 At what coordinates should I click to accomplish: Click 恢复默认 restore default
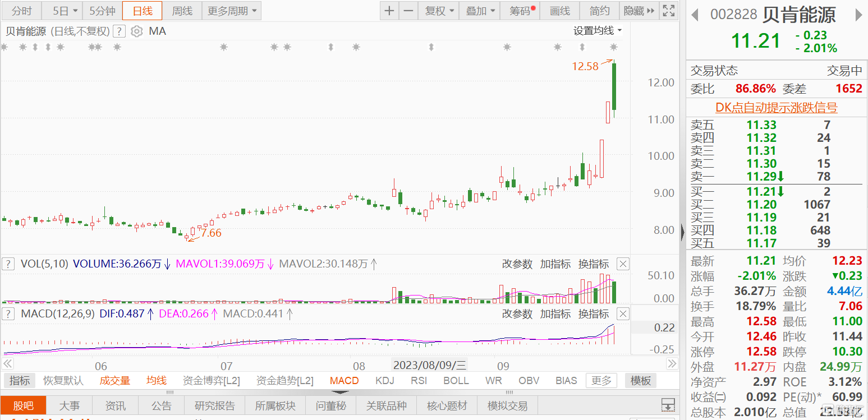point(63,381)
